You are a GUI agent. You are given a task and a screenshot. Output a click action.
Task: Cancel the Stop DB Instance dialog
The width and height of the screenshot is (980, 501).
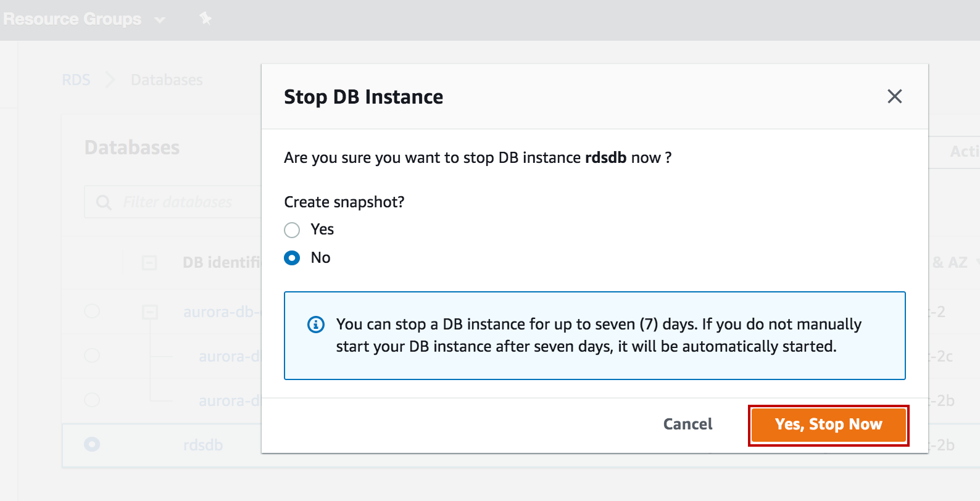click(687, 424)
